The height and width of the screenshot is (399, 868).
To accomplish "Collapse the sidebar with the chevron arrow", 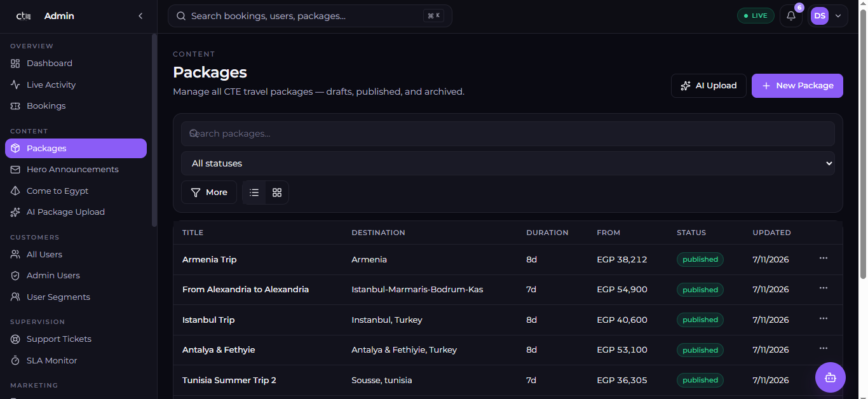I will pyautogui.click(x=140, y=16).
